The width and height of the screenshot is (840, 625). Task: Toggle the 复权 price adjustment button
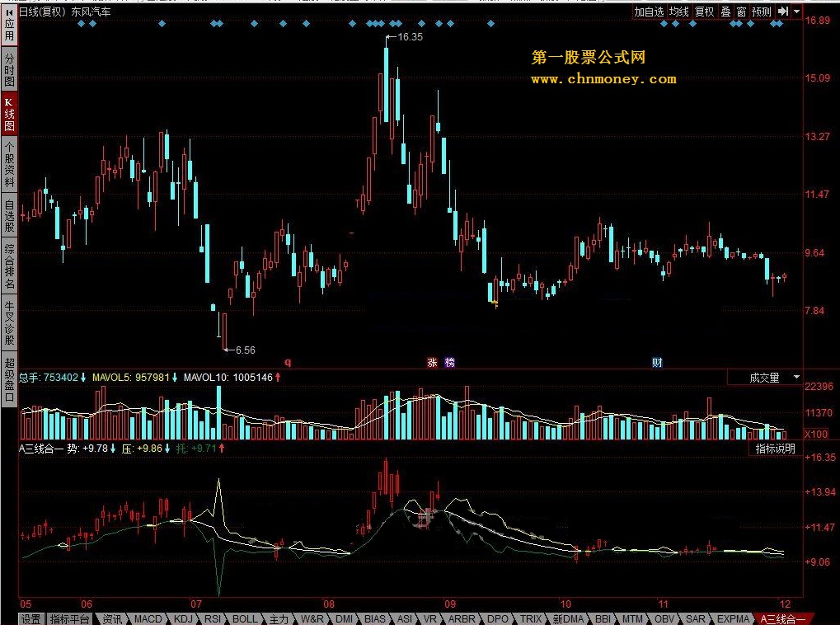(704, 12)
